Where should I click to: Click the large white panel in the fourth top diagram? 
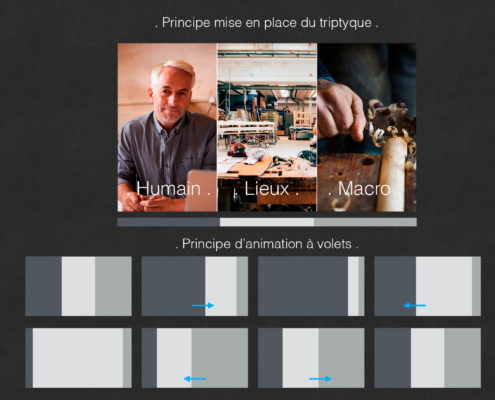pyautogui.click(x=444, y=286)
